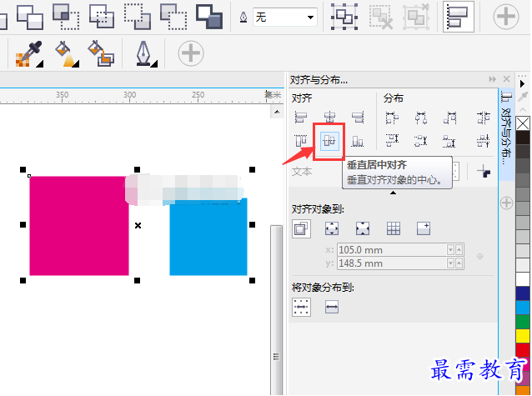This screenshot has height=396, width=532.
Task: Click the plus button below the docker tab
Action: 506,203
